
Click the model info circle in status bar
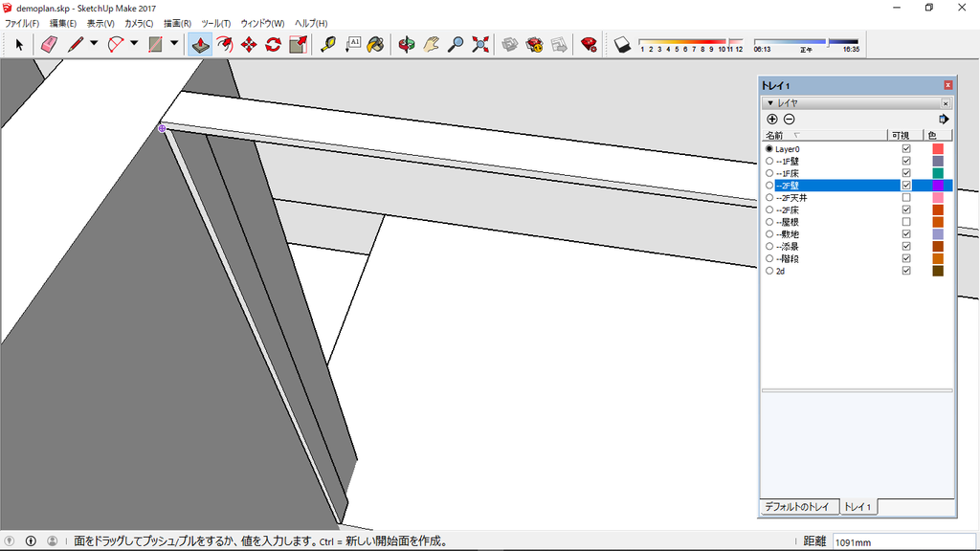tap(31, 541)
